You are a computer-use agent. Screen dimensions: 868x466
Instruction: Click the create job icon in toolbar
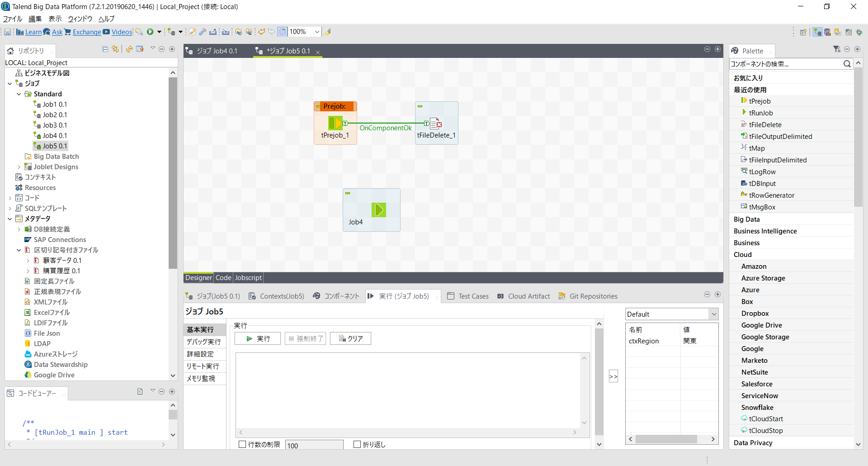171,32
